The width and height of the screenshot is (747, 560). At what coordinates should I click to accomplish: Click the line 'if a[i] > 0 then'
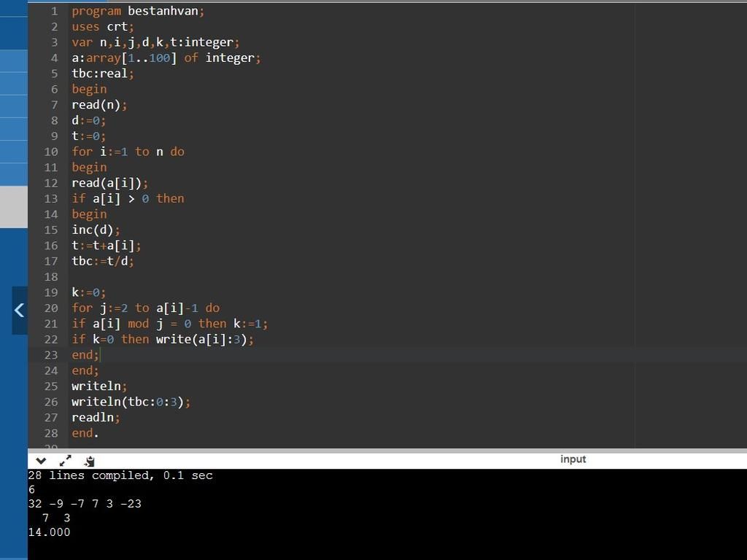coord(128,198)
